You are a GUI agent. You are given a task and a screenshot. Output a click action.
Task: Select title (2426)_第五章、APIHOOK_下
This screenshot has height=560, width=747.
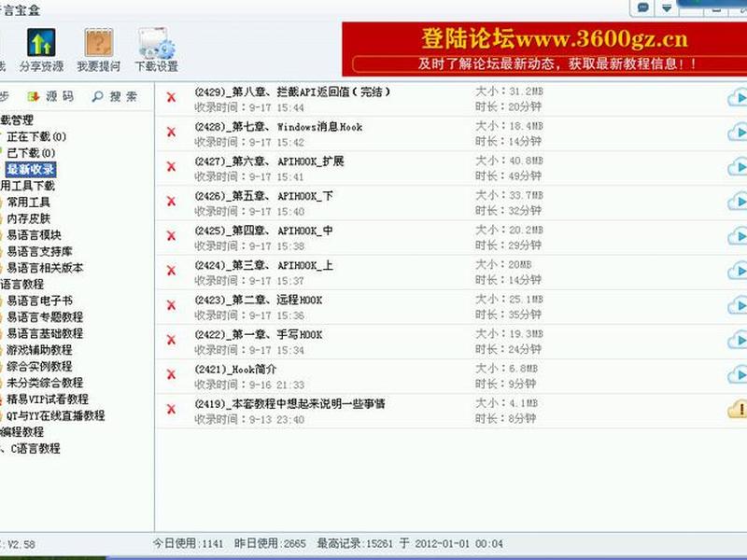[x=264, y=196]
